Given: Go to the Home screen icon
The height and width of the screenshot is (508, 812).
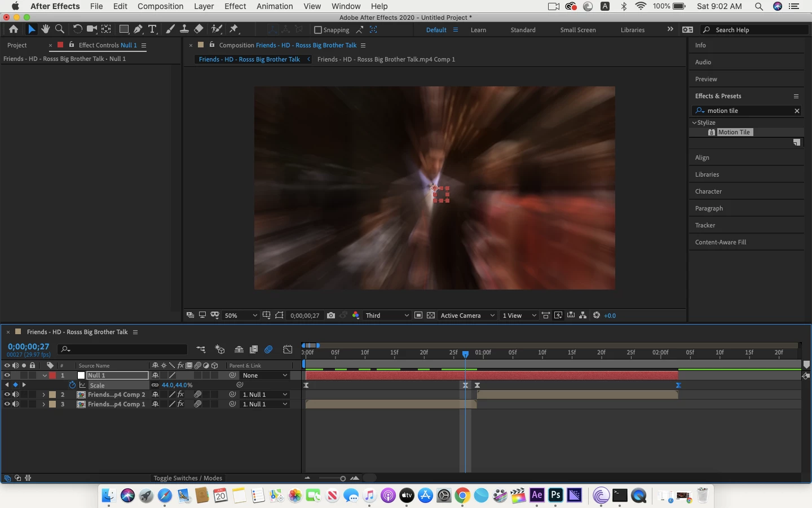Looking at the screenshot, I should coord(14,29).
